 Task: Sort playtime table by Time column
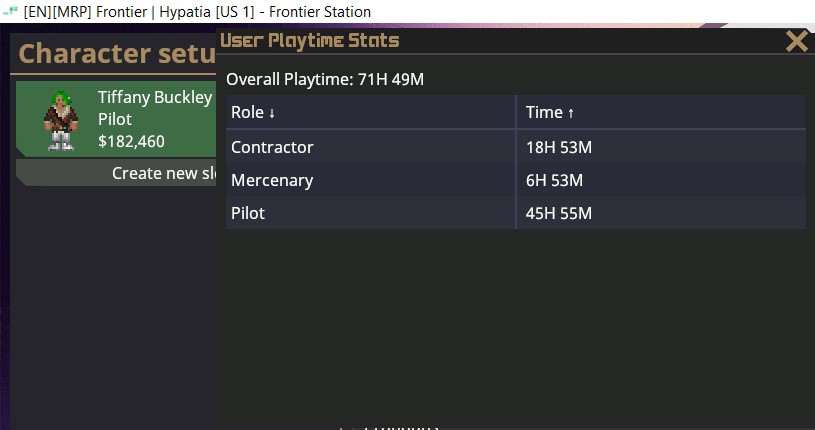[661, 112]
